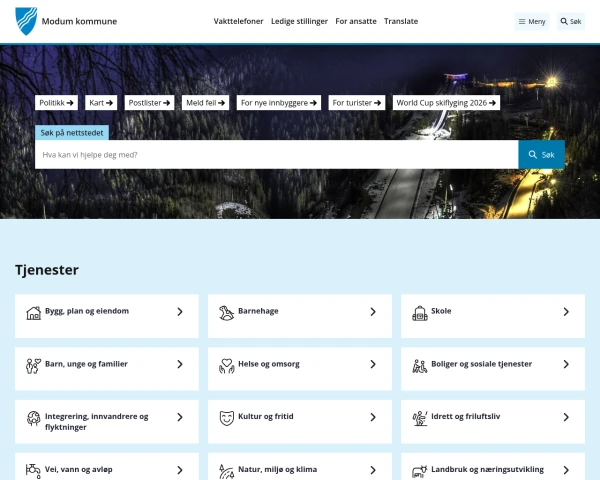Viewport: 600px width, 480px height.
Task: Click the nature icon for Natur, miljø og klima
Action: [x=227, y=471]
